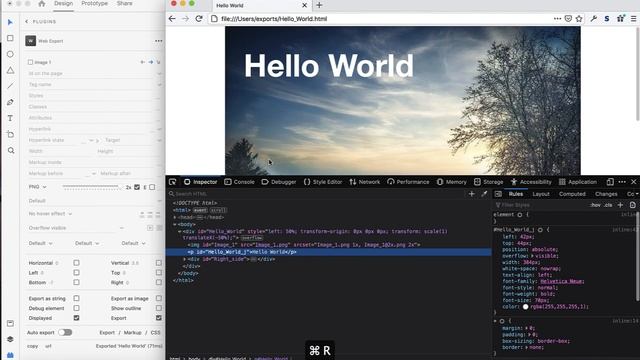Image resolution: width=640 pixels, height=360 pixels.
Task: Enable Debug element checkbox
Action: tap(76, 308)
